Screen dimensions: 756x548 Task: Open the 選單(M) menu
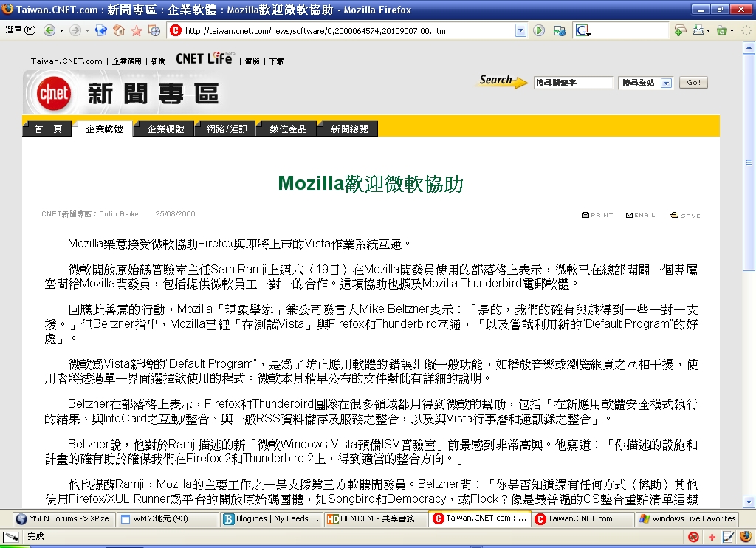pos(20,30)
